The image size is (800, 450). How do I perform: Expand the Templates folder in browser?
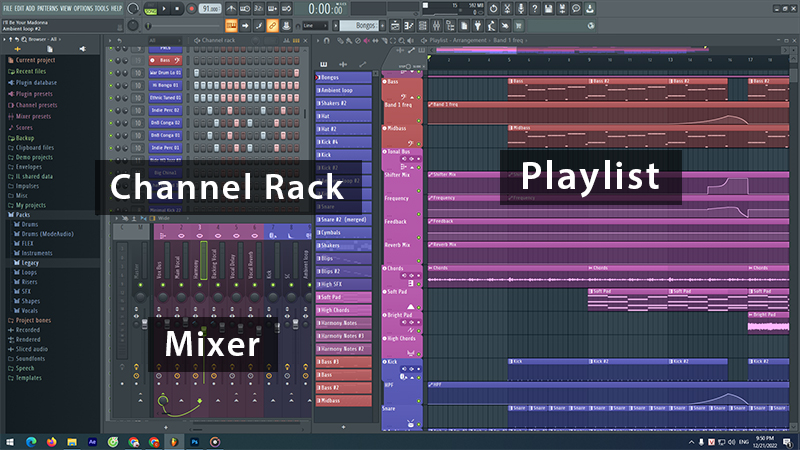(28, 378)
